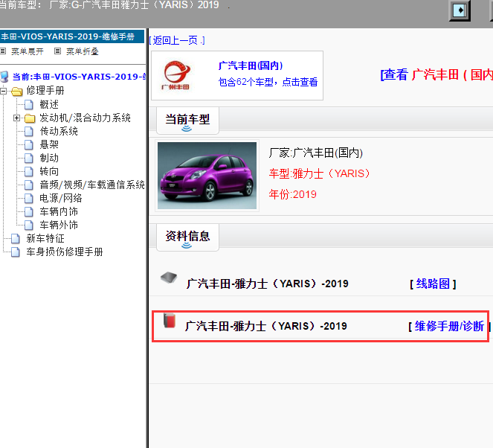Click the arrow icon button in top bar
The width and height of the screenshot is (493, 448).
tap(460, 10)
